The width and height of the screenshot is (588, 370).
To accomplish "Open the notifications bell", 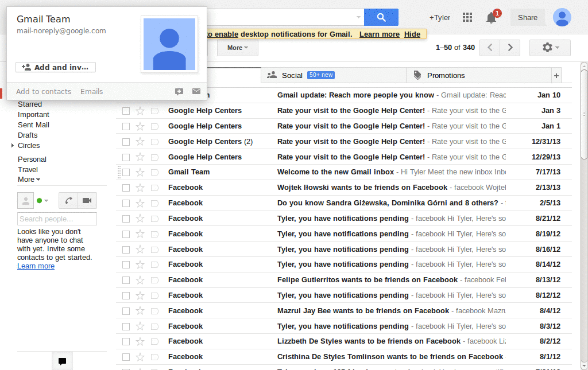I will (x=491, y=18).
